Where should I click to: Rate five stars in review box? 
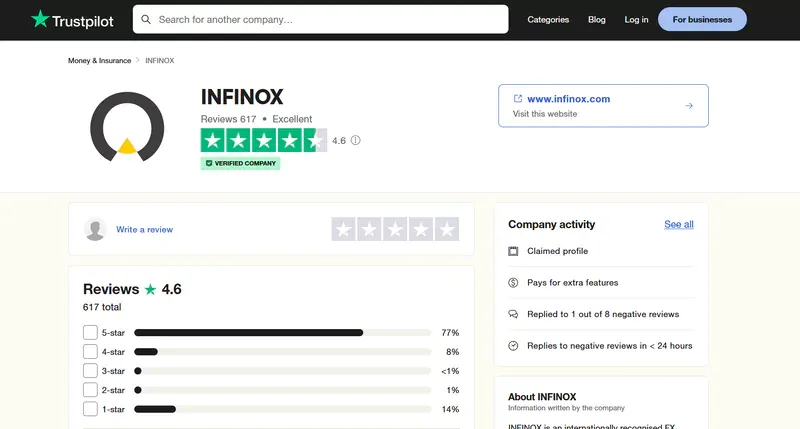[x=447, y=229]
